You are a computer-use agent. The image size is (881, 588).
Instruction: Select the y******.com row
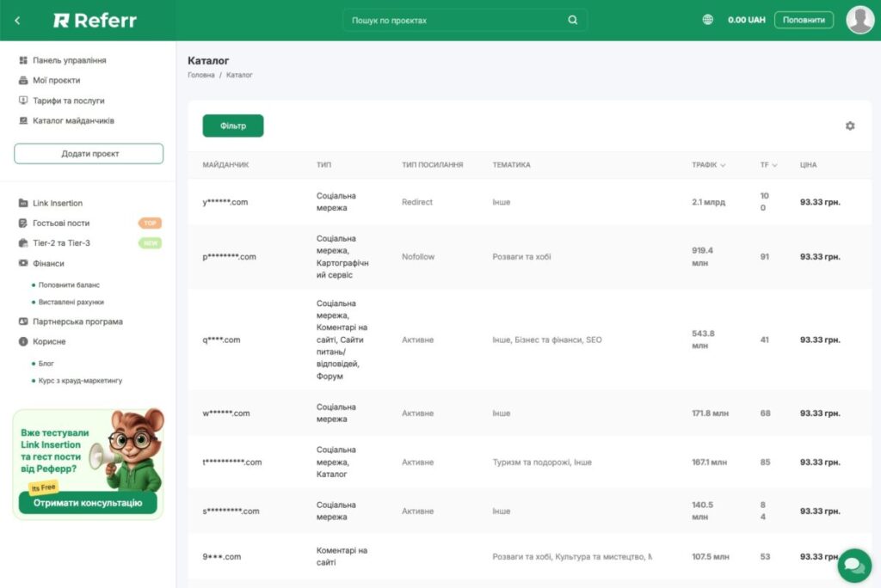[x=529, y=202]
